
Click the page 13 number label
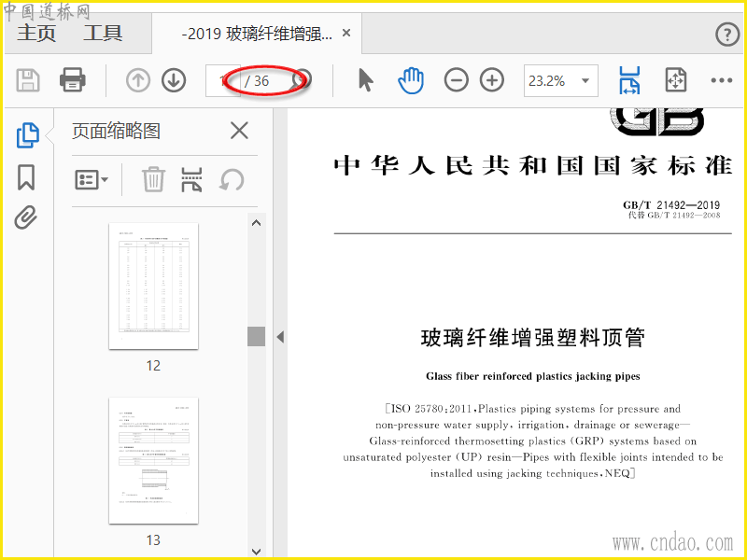click(153, 540)
